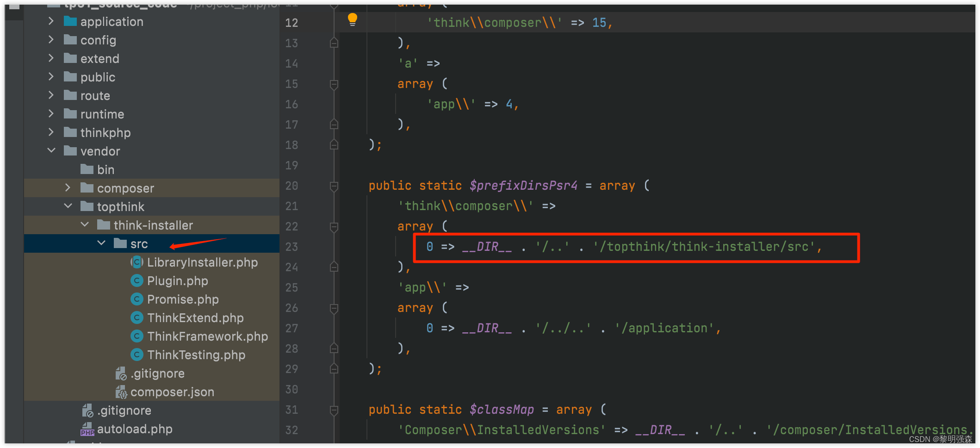
Task: Fold code block at line 13
Action: (334, 43)
